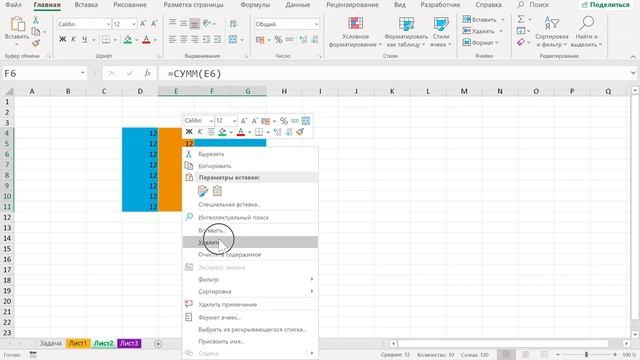Click mini toolbar fill color bucket
Screen dimensions: 640x360
pos(222,132)
